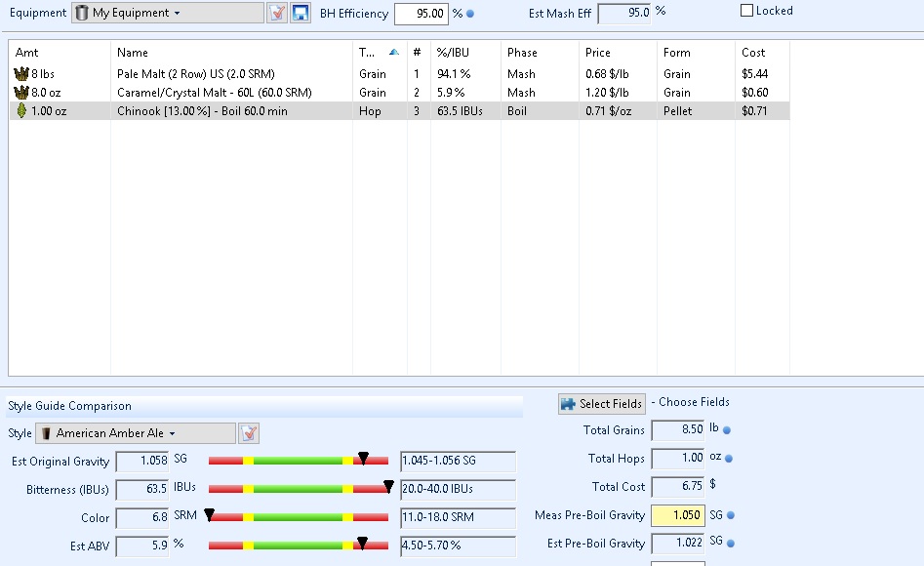Viewport: 924px width, 566px height.
Task: Click the Est Mash Eff value field
Action: [624, 13]
